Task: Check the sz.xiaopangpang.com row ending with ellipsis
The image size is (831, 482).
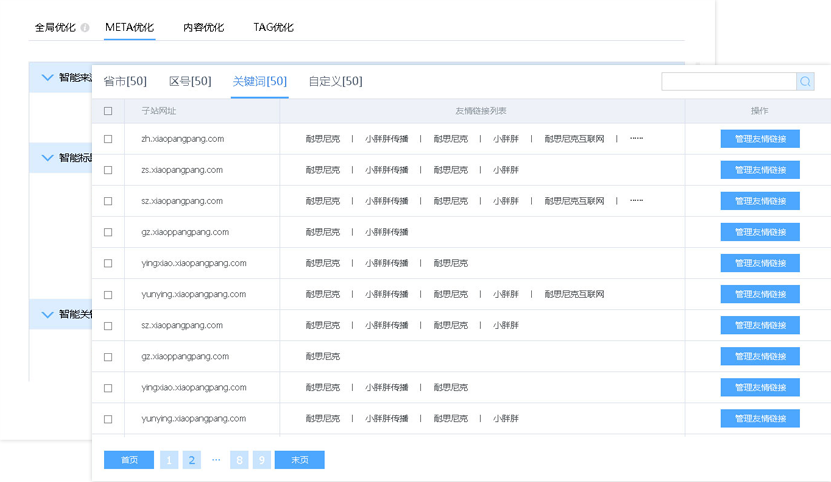Action: 108,201
